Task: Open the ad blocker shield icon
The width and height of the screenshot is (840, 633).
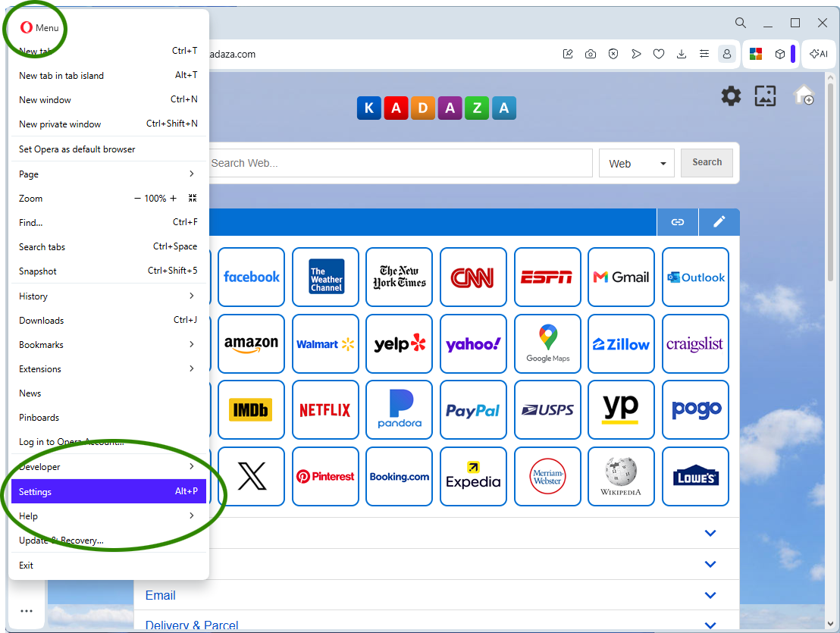Action: tap(613, 54)
